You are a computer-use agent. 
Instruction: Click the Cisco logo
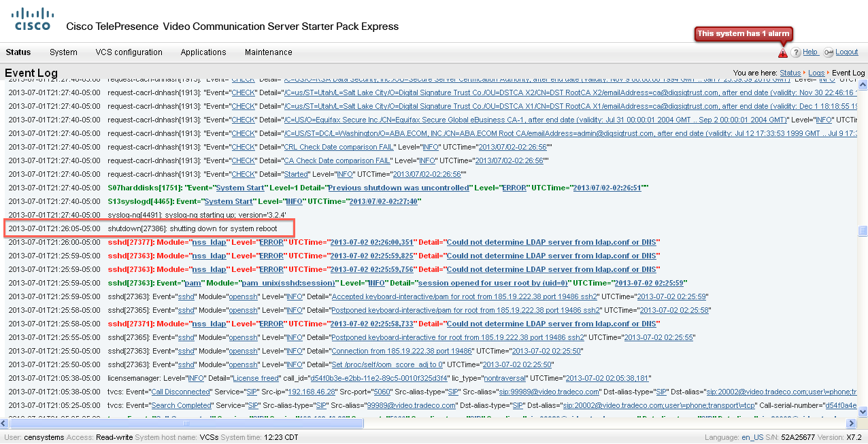tap(33, 19)
